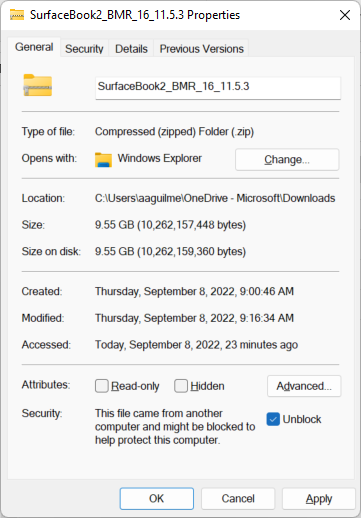Click the Windows Explorer label text
Viewport: 361px width, 518px height.
point(160,158)
